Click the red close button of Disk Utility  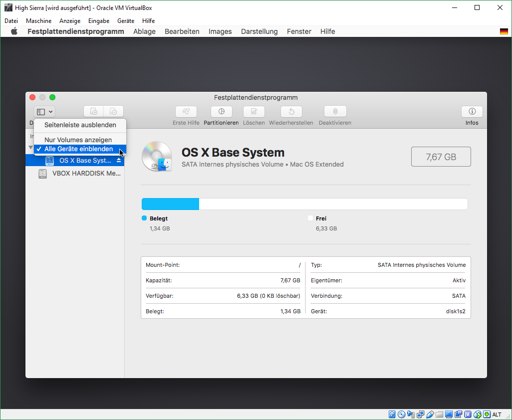32,97
